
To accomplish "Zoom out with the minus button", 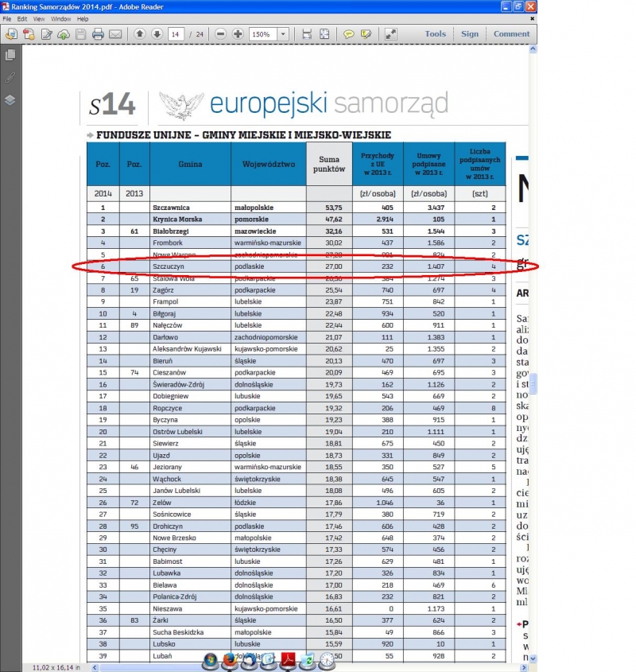I will pos(220,34).
